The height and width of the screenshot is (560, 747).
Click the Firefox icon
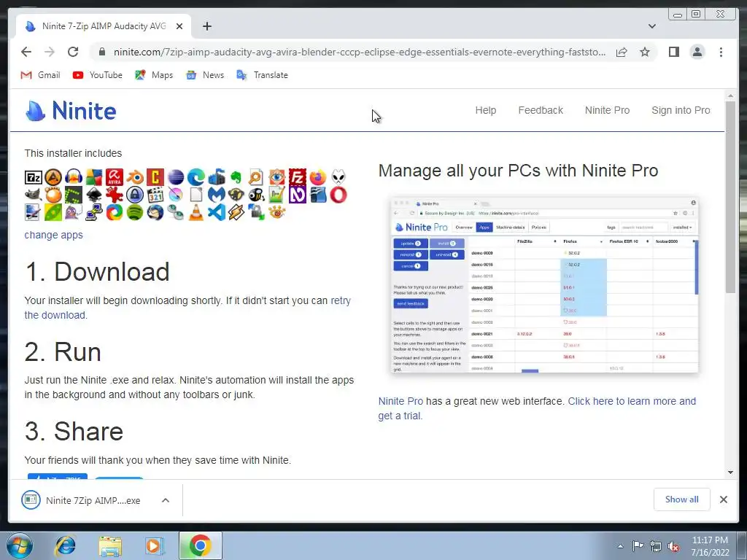[x=318, y=178]
